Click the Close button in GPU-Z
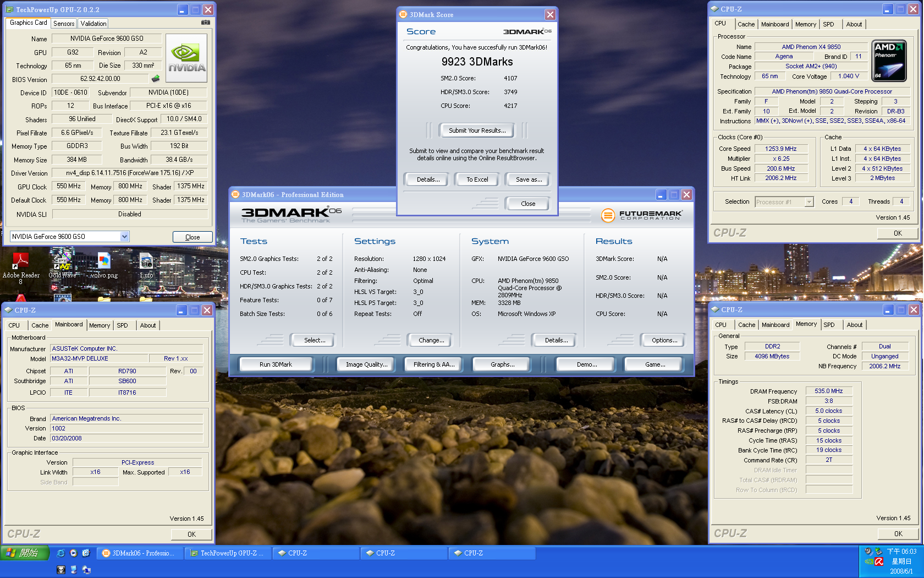 pyautogui.click(x=193, y=237)
